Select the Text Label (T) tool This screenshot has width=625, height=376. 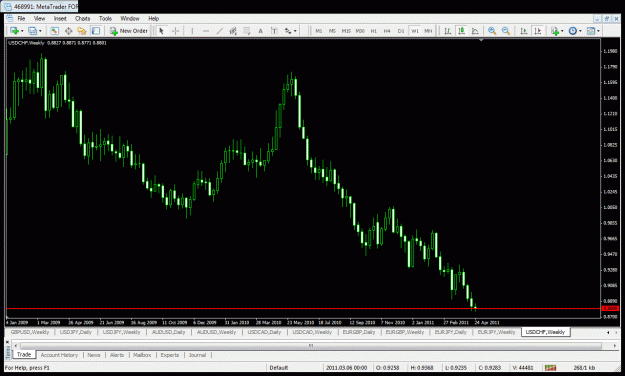(274, 31)
